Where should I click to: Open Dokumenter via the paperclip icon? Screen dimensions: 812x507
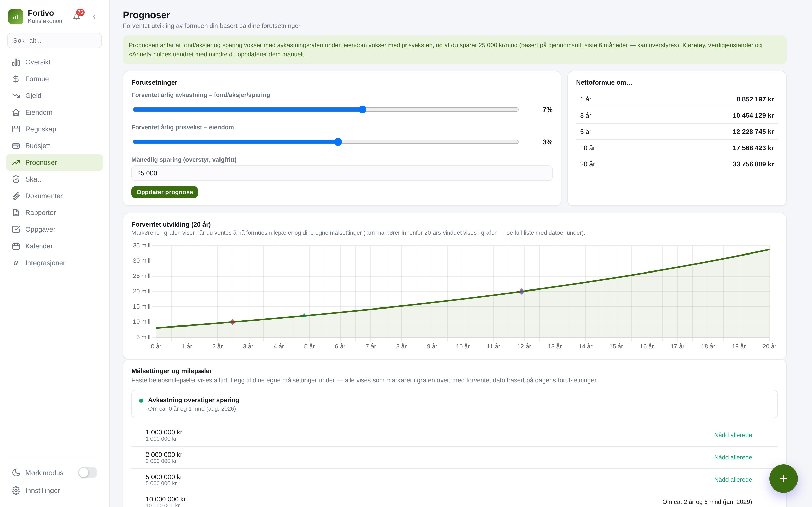16,196
